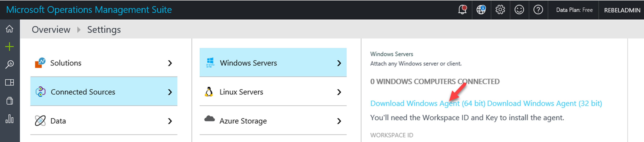Open the dashboard view icon in sidebar
Image resolution: width=644 pixels, height=142 pixels.
[x=10, y=82]
